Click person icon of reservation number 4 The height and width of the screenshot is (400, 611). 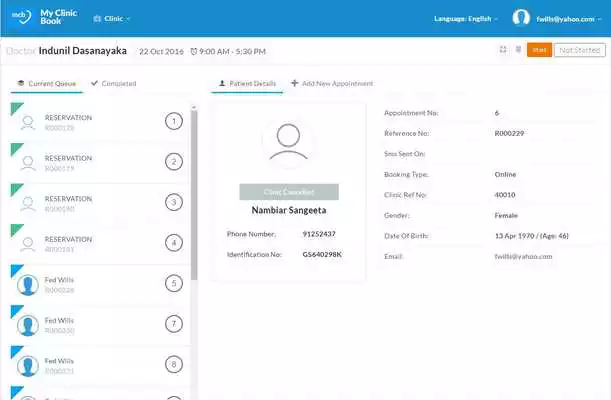tap(28, 244)
